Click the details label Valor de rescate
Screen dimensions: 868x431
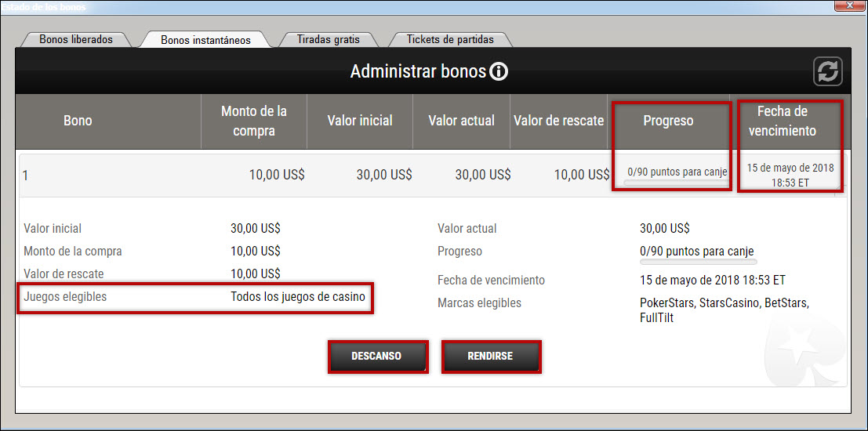[x=64, y=273]
